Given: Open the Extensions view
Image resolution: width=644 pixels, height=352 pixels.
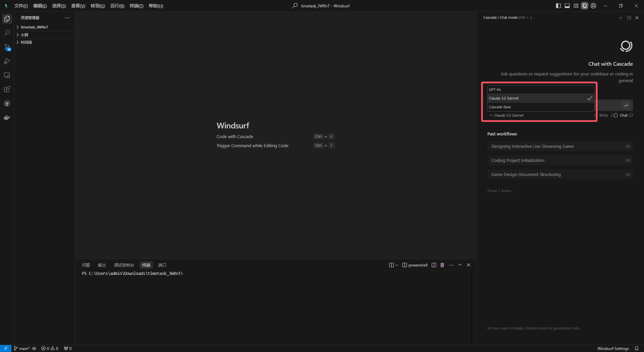Looking at the screenshot, I should (7, 89).
